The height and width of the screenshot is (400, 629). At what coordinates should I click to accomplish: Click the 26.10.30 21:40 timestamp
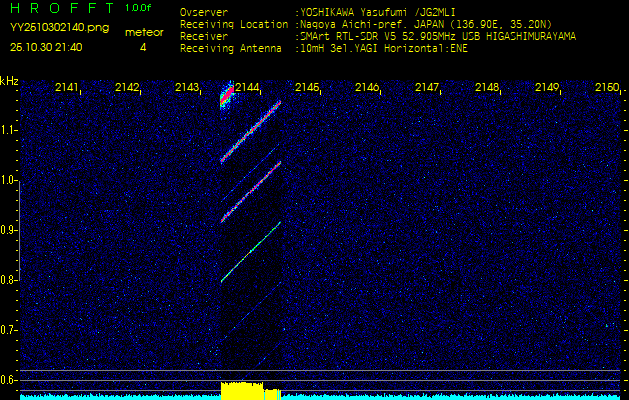coord(46,47)
